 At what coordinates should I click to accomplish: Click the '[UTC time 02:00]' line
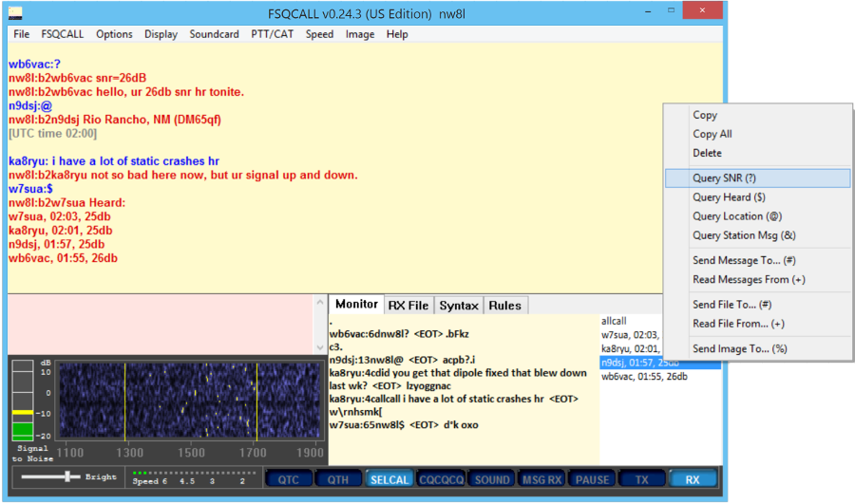(52, 134)
